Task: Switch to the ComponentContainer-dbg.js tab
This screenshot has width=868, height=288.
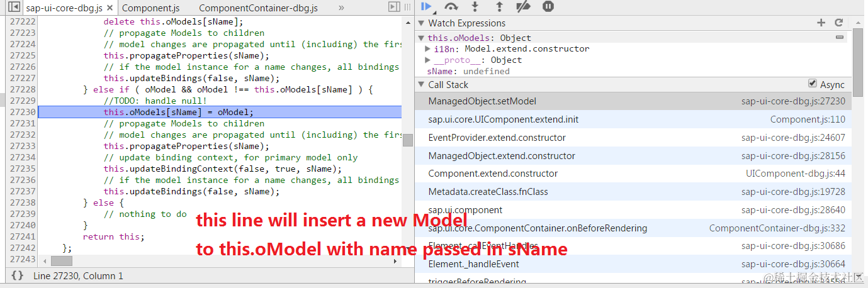Action: click(258, 8)
